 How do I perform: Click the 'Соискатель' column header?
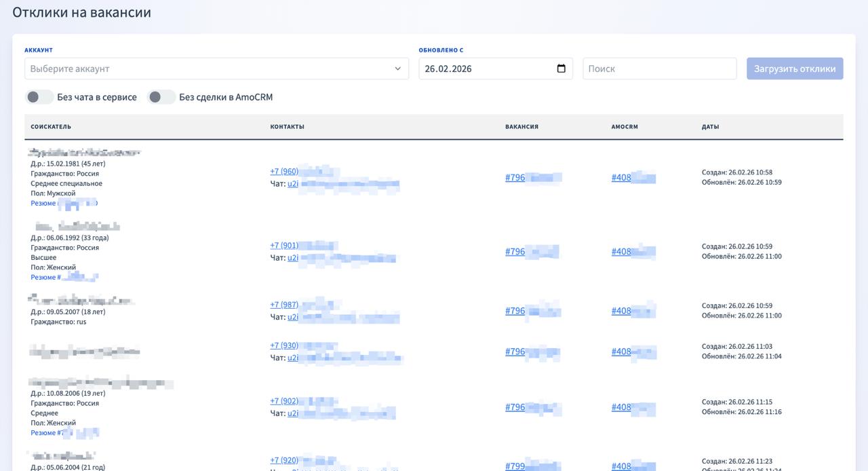point(51,127)
